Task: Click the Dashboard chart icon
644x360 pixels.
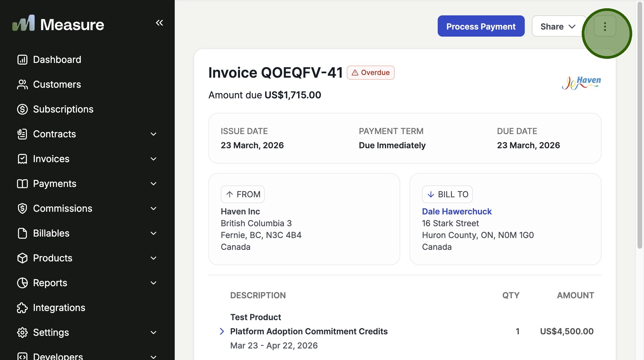Action: [22, 60]
